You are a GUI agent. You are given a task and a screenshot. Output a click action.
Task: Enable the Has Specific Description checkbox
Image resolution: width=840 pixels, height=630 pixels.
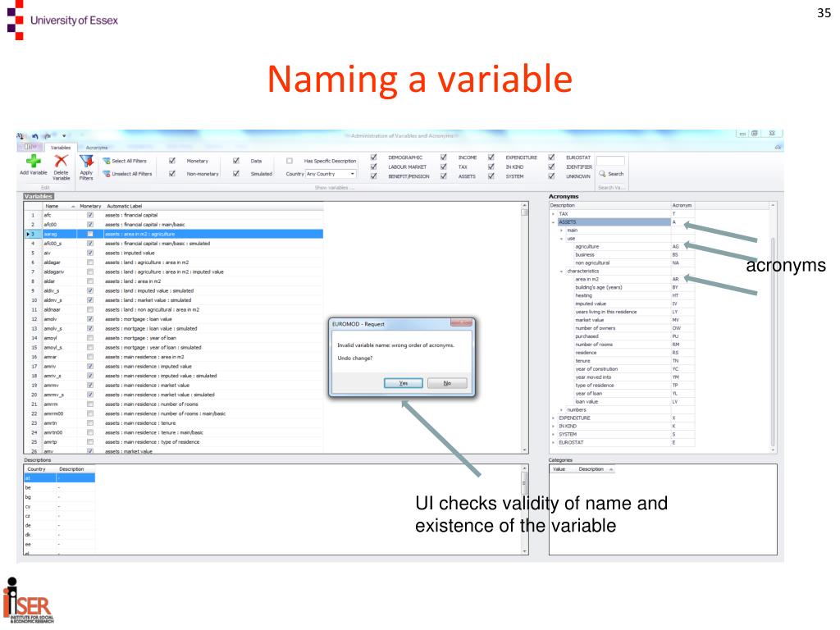point(290,161)
